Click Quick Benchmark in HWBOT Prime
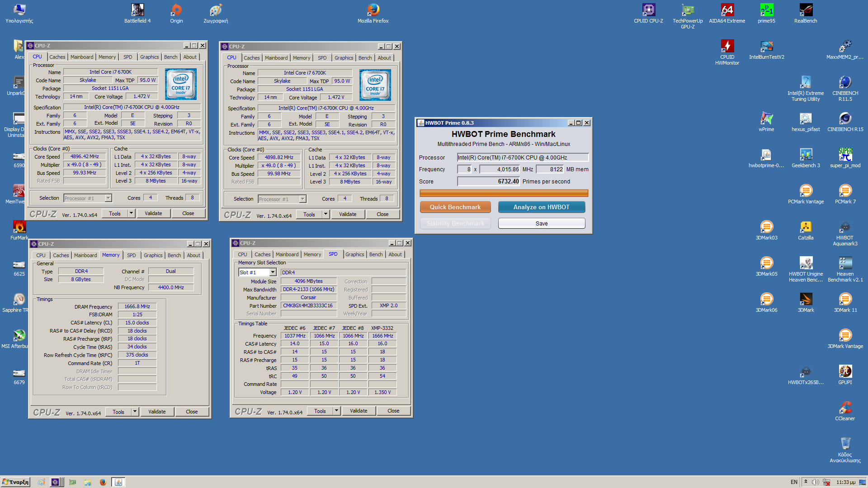 [x=455, y=207]
